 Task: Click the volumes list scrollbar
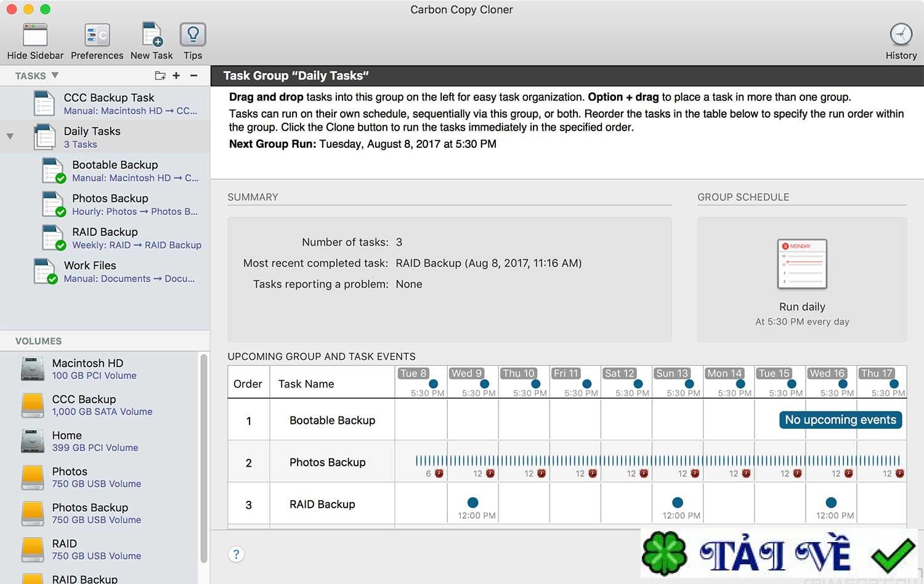pyautogui.click(x=204, y=458)
